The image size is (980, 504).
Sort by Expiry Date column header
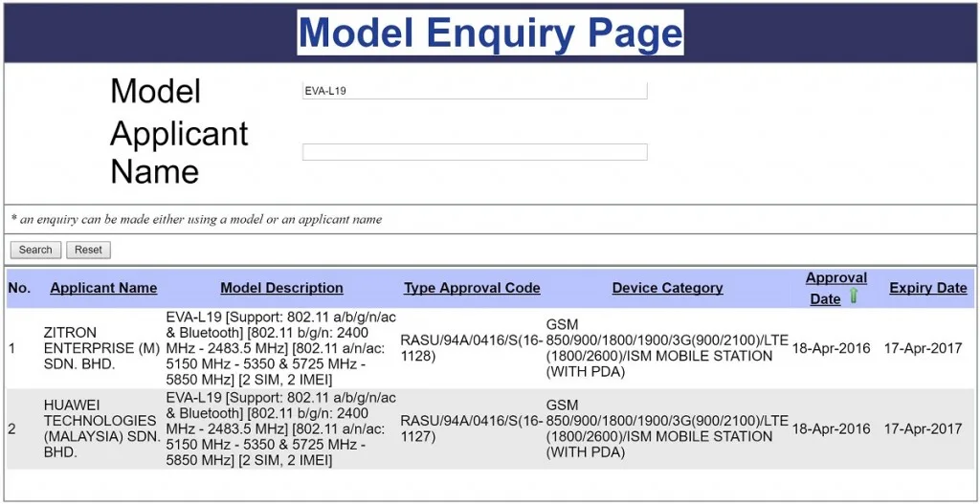(928, 288)
